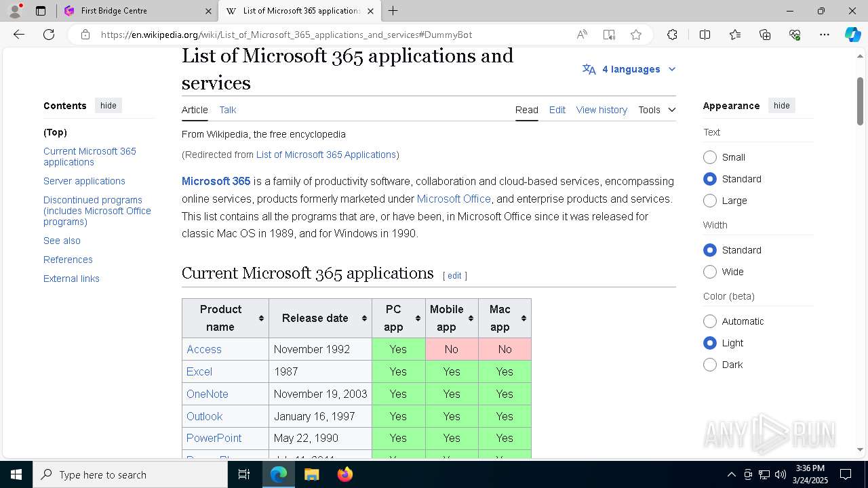868x488 pixels.
Task: Toggle the Split screen icon
Action: (705, 35)
